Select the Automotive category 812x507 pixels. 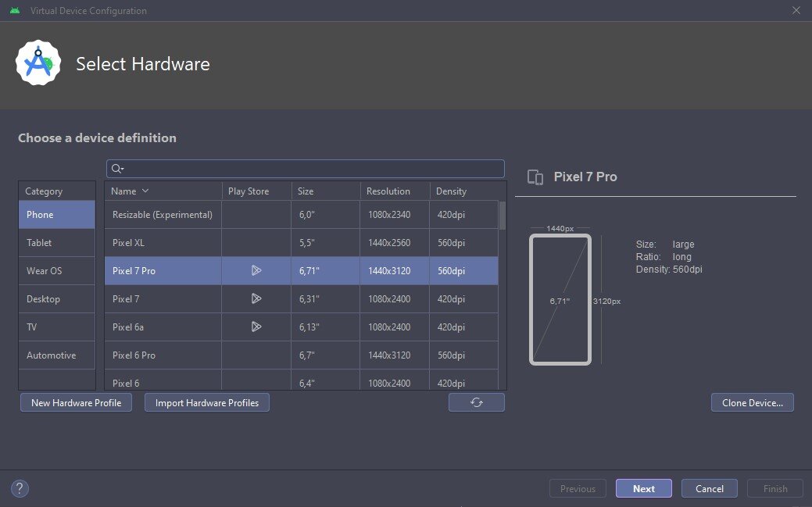[x=57, y=355]
